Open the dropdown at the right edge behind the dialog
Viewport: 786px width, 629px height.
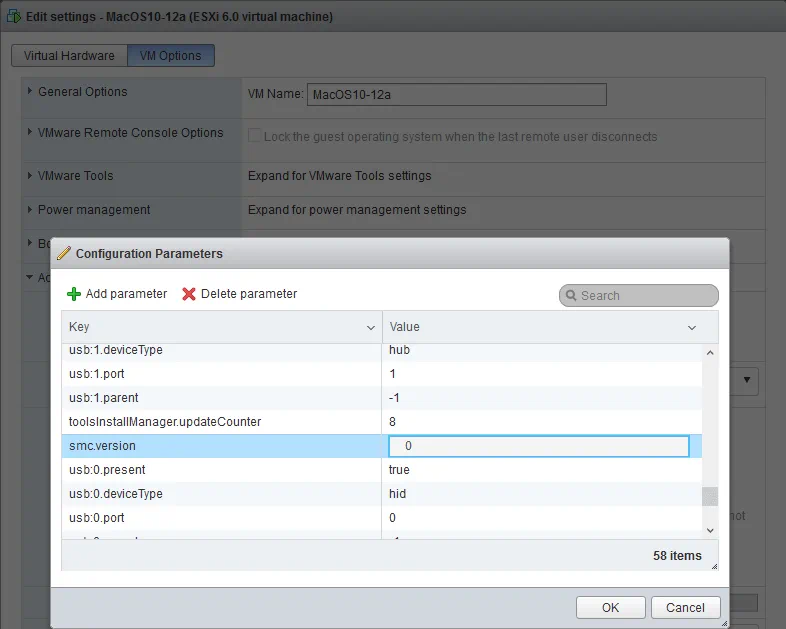click(x=746, y=380)
